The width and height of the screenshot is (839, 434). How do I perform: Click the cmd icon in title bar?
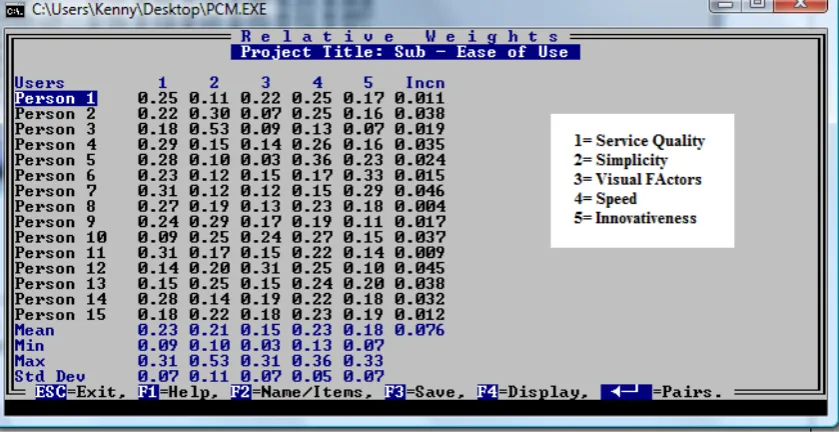click(14, 10)
